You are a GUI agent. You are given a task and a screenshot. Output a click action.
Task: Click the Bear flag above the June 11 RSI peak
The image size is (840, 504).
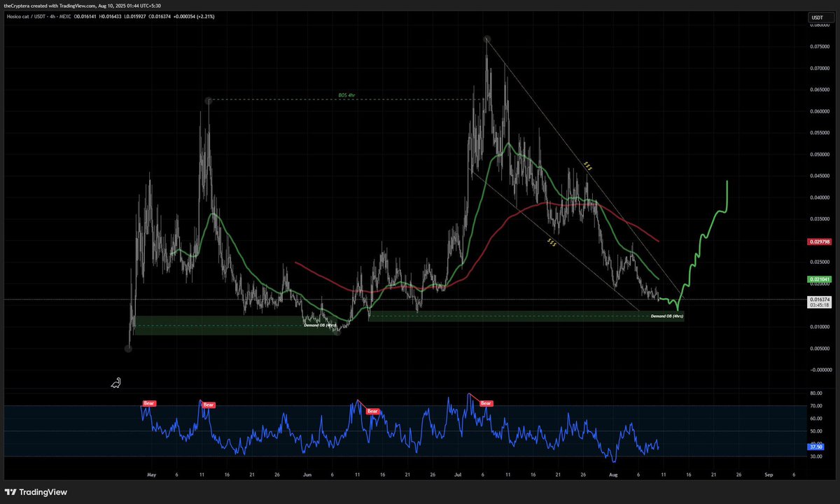372,411
